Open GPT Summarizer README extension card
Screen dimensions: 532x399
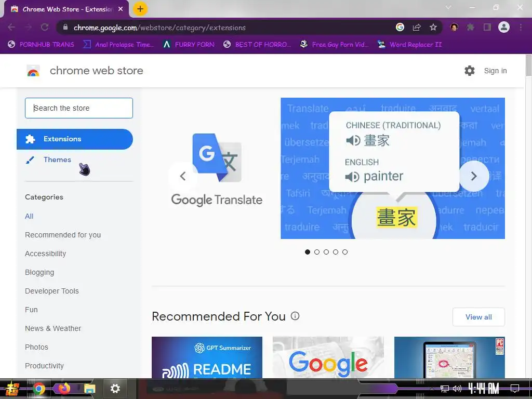point(207,357)
